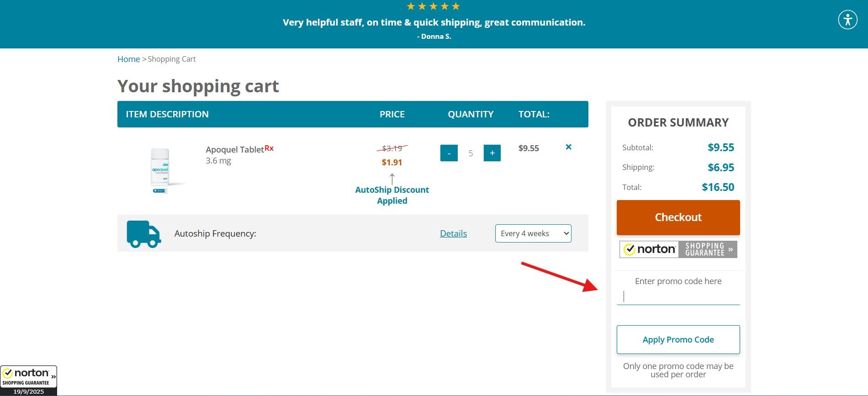
Task: Click the five-star rating in the banner
Action: (433, 6)
